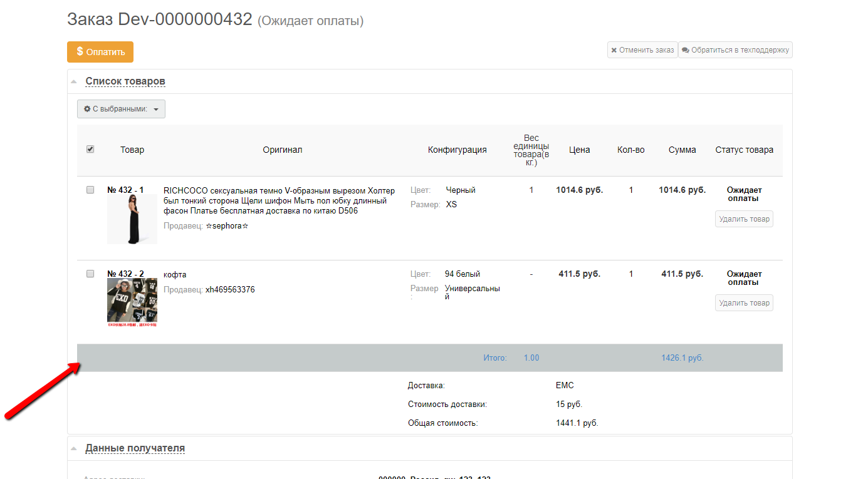The image size is (868, 479).
Task: Check the box for item № 432 - 1
Action: [x=90, y=190]
